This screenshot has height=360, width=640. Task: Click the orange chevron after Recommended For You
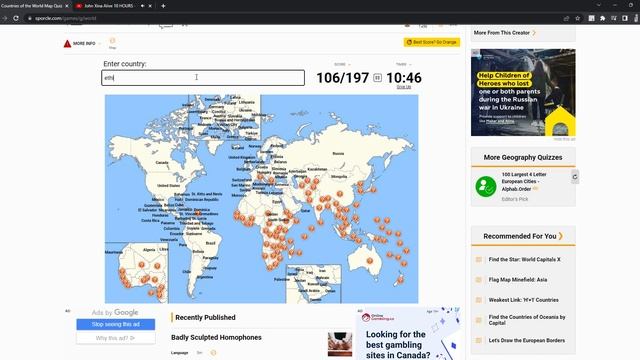[561, 236]
